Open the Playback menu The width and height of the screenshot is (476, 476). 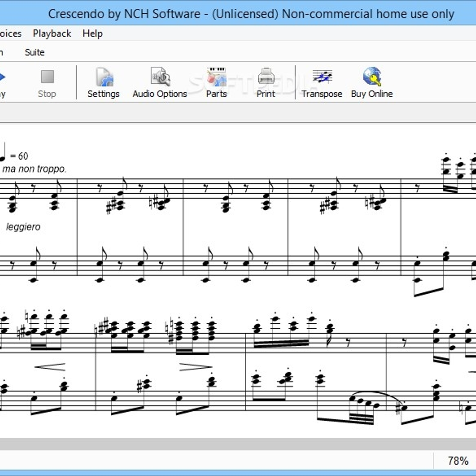[52, 33]
